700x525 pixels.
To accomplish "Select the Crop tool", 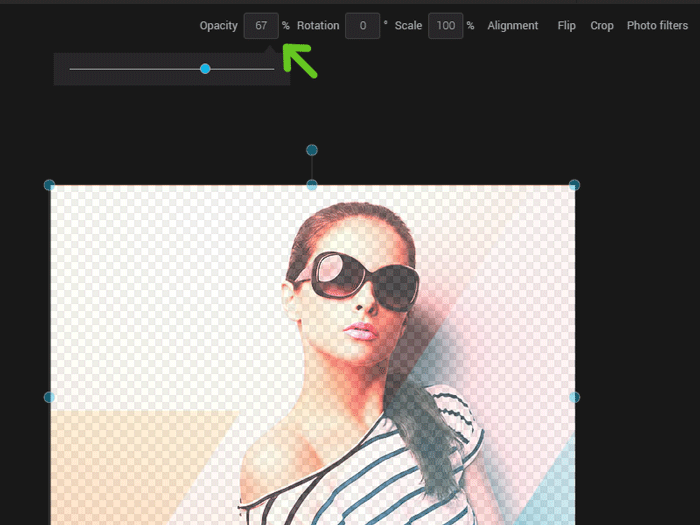I will click(602, 26).
